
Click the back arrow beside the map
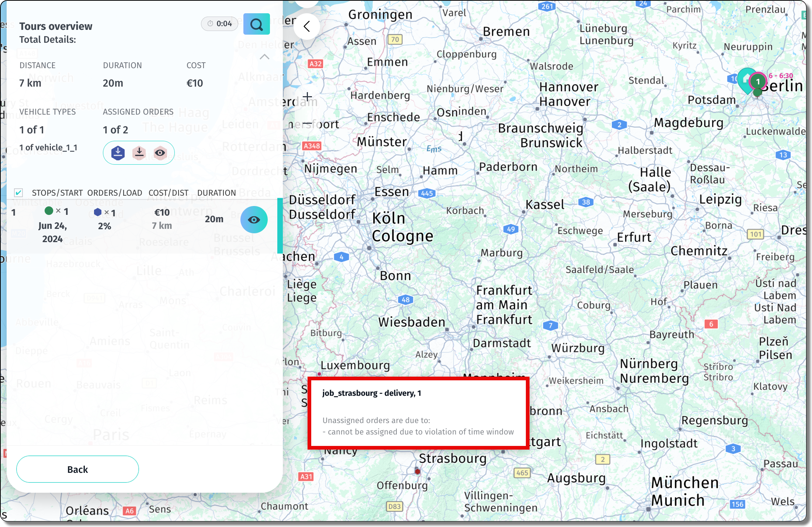pos(307,27)
